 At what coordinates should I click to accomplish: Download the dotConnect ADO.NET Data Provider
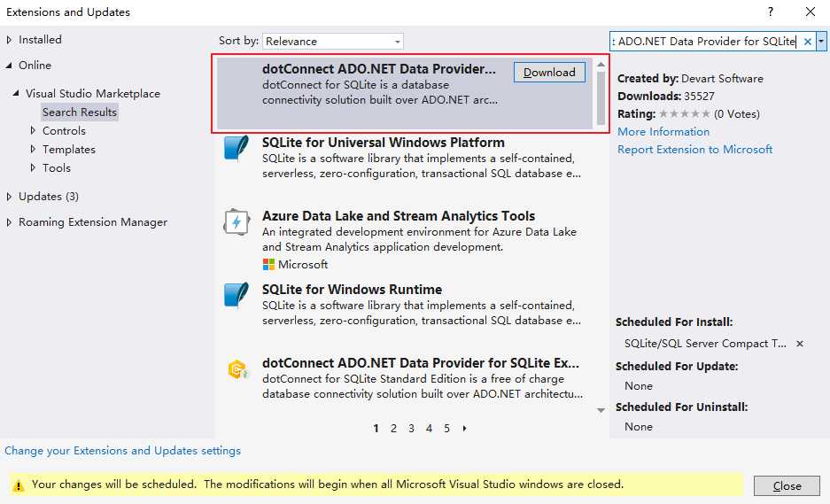coord(549,73)
